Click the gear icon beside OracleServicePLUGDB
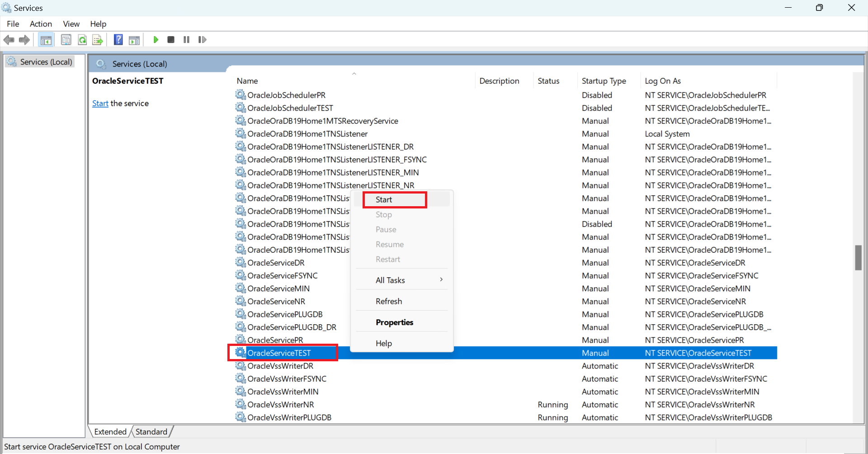 [x=241, y=314]
